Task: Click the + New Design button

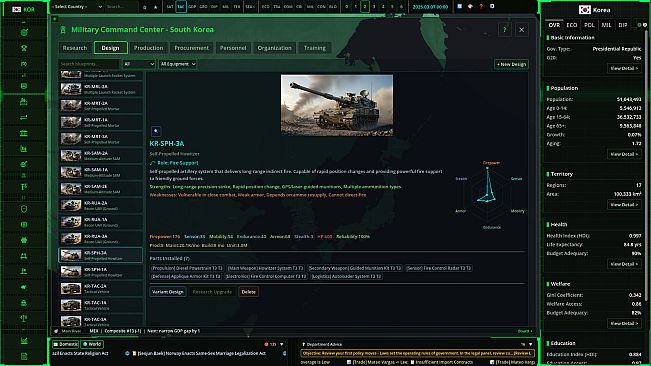Action: point(512,64)
